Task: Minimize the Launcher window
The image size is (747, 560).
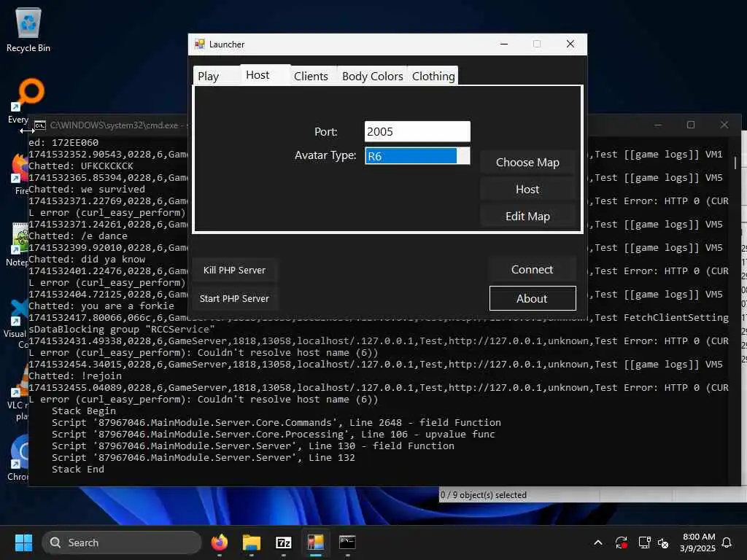Action: [503, 44]
